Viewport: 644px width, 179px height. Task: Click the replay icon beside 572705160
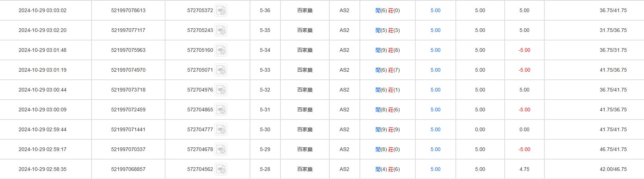(221, 50)
